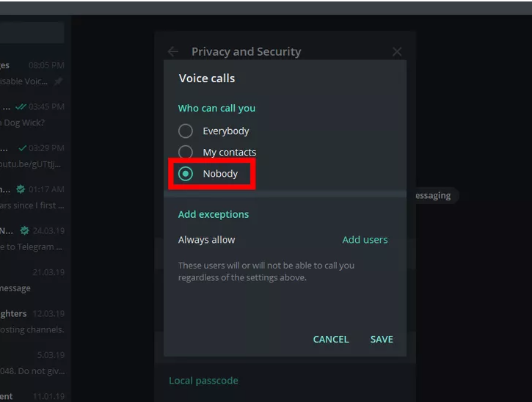Click the double-check read receipt at 03:45 PM
The image size is (532, 402).
coord(21,107)
